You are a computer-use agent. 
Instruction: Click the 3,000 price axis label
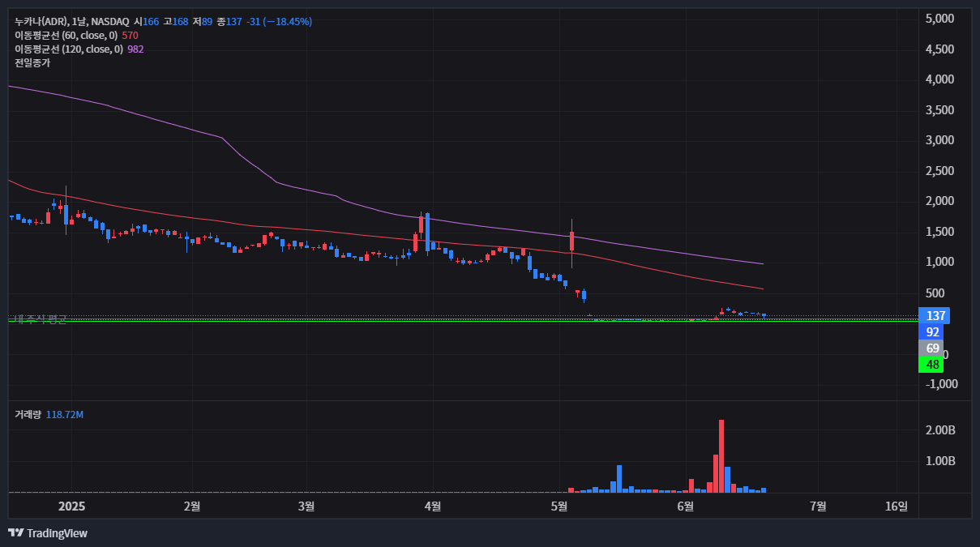939,140
